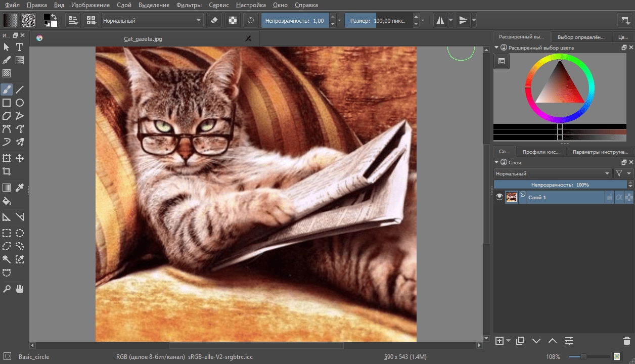The height and width of the screenshot is (364, 635).
Task: Select the Bezier curve selection tool
Action: coord(7,272)
